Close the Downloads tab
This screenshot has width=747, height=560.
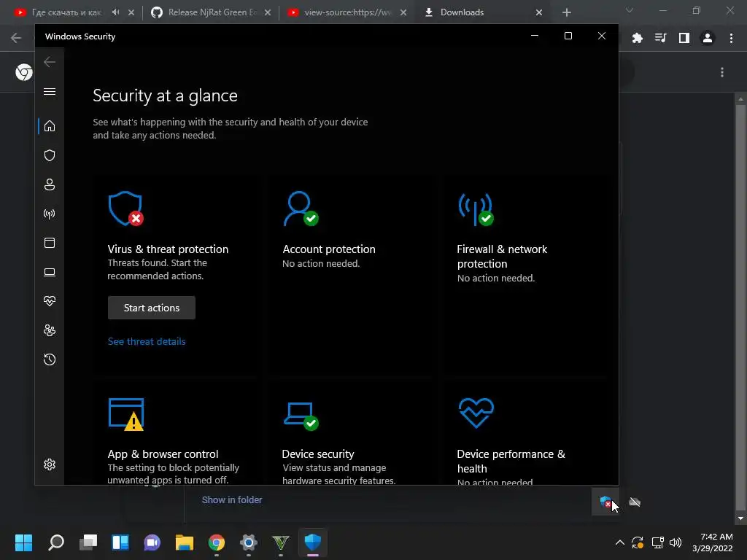pyautogui.click(x=539, y=12)
